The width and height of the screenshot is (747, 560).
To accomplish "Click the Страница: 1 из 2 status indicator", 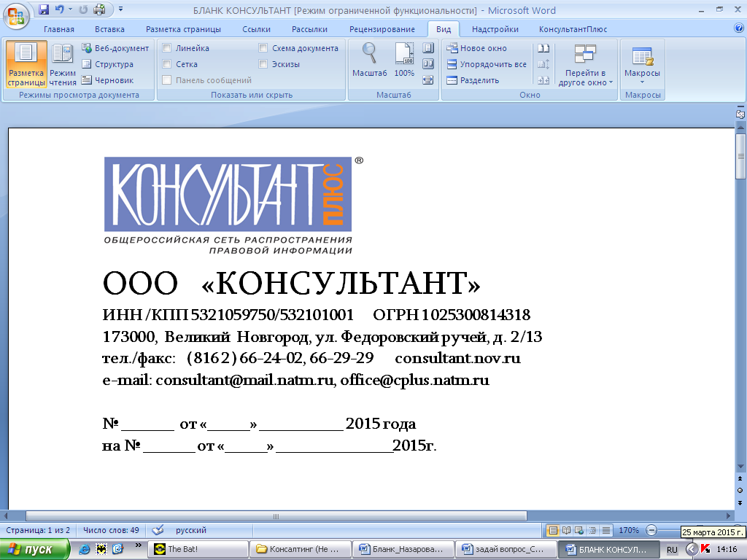I will pos(38,530).
